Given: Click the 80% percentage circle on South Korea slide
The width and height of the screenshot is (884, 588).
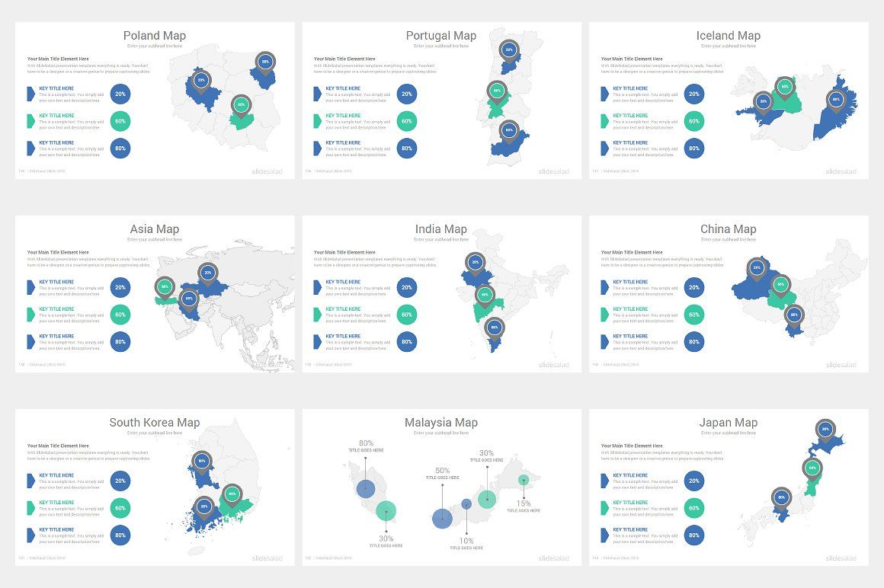Looking at the screenshot, I should pyautogui.click(x=120, y=535).
